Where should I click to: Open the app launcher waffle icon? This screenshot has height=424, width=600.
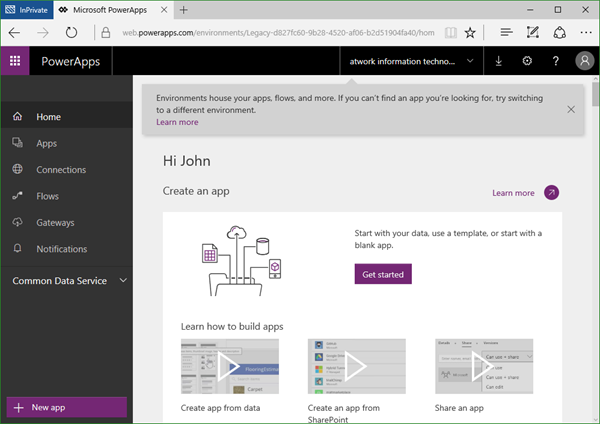click(15, 61)
